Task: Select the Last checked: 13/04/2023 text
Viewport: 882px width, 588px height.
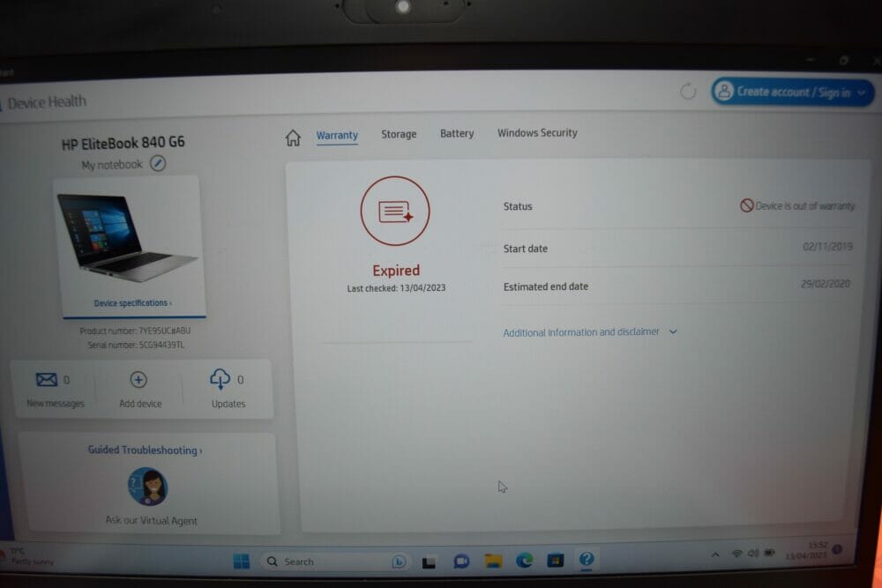Action: coord(396,287)
